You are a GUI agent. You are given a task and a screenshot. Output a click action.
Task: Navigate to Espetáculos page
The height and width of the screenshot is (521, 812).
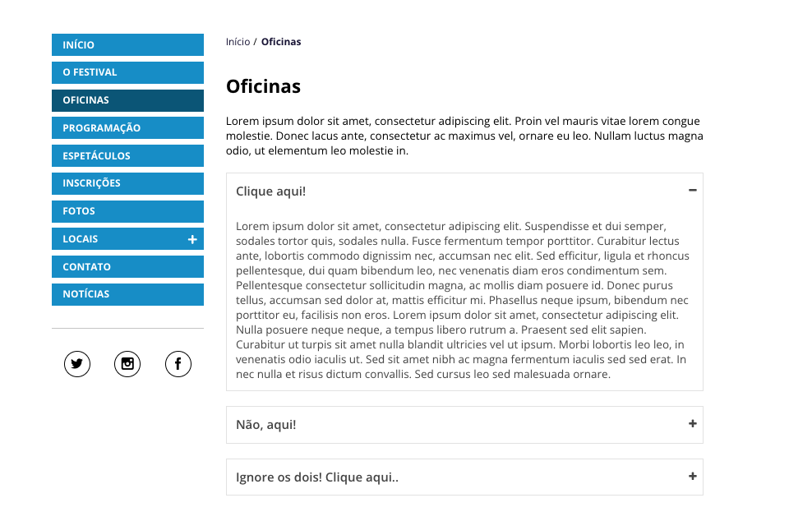127,156
